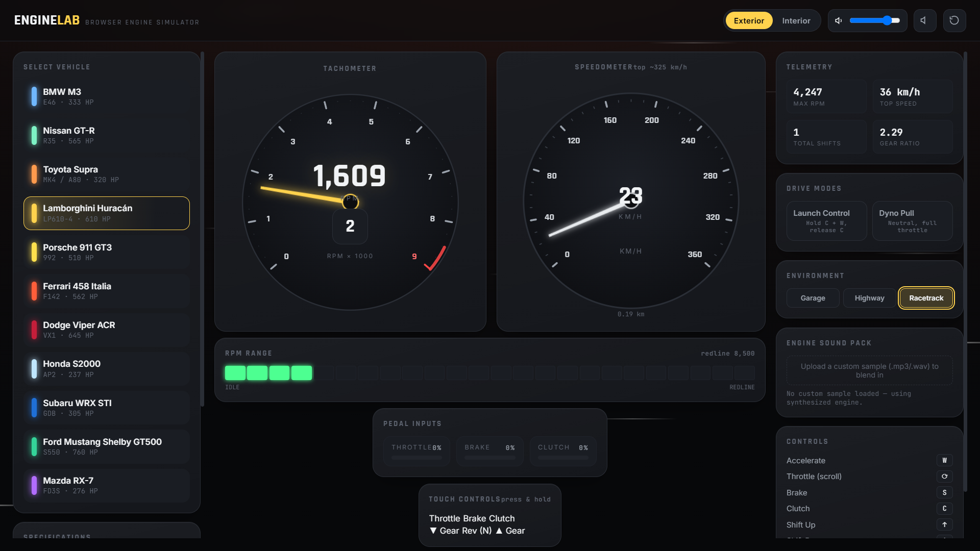Tap the ▲ Gear upshift touch control
The image size is (980, 551).
pos(510,531)
